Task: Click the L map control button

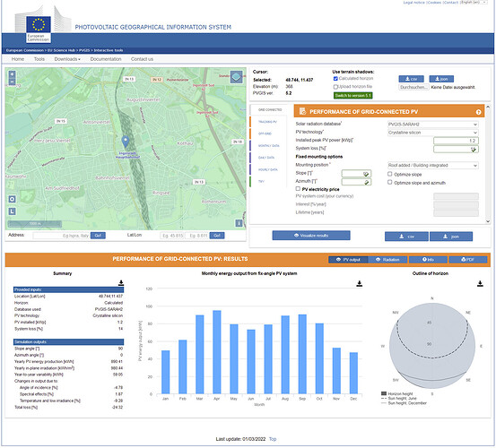Action: pyautogui.click(x=12, y=211)
